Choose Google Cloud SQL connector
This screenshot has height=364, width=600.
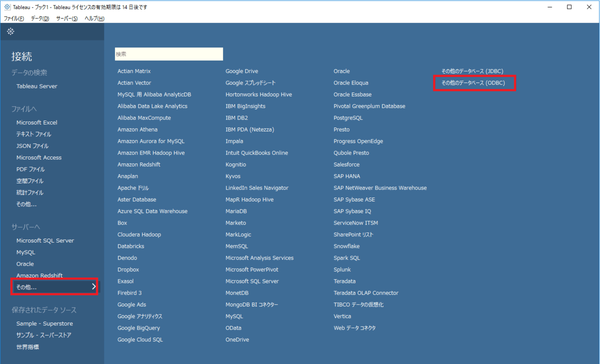140,339
